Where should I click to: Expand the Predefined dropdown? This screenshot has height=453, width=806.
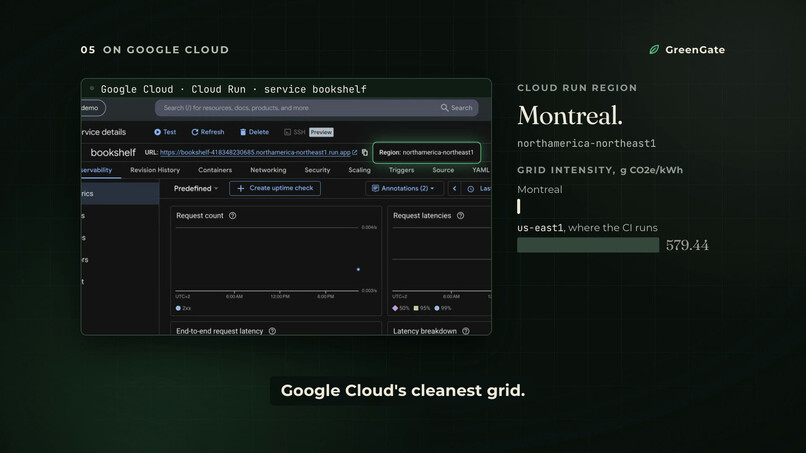coord(196,189)
